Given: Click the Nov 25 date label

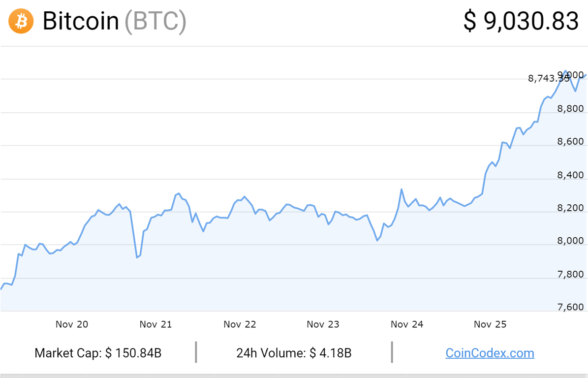Looking at the screenshot, I should (x=490, y=324).
